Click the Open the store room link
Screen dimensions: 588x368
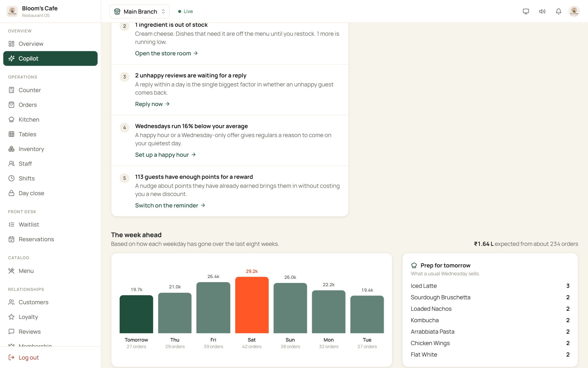coord(166,53)
